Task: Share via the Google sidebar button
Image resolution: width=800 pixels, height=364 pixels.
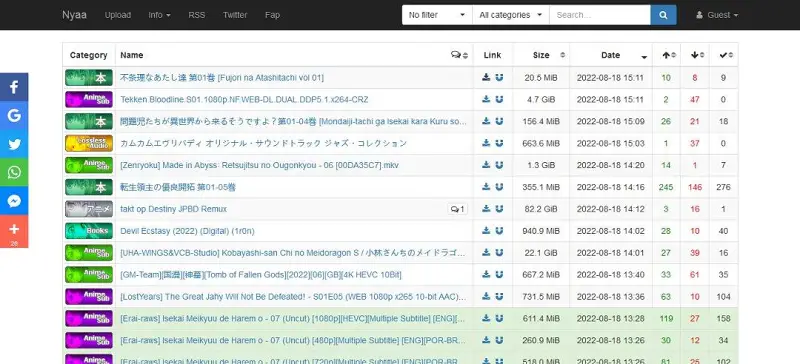Action: pos(14,115)
